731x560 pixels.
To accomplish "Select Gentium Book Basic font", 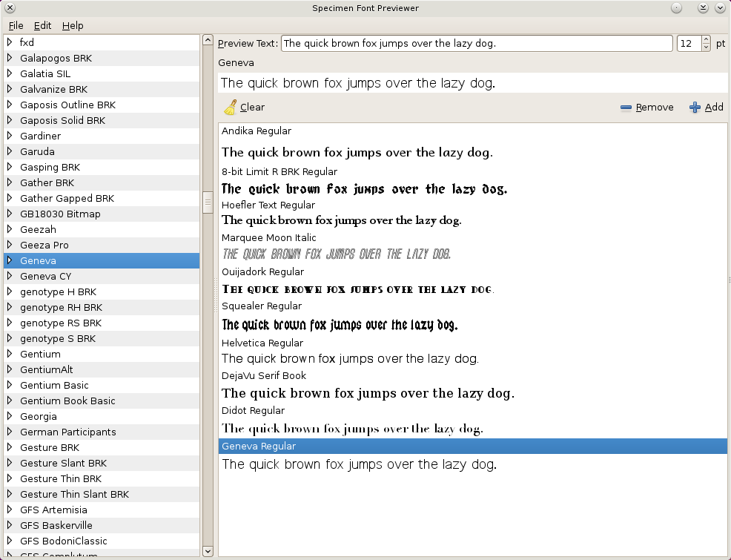I will [102, 401].
